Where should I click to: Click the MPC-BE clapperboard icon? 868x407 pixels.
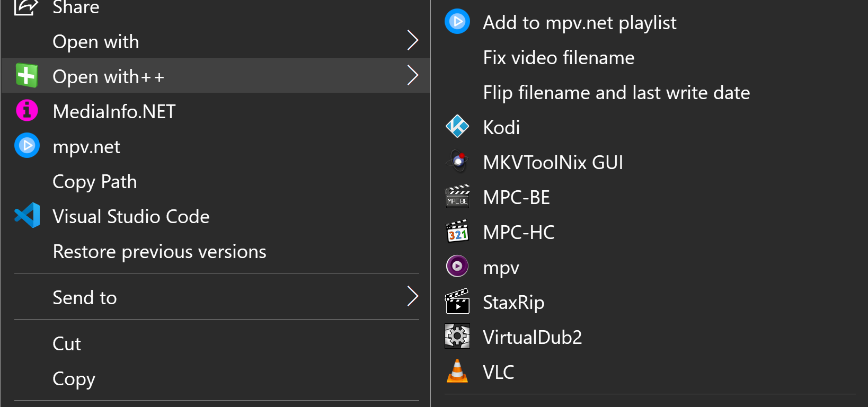457,197
